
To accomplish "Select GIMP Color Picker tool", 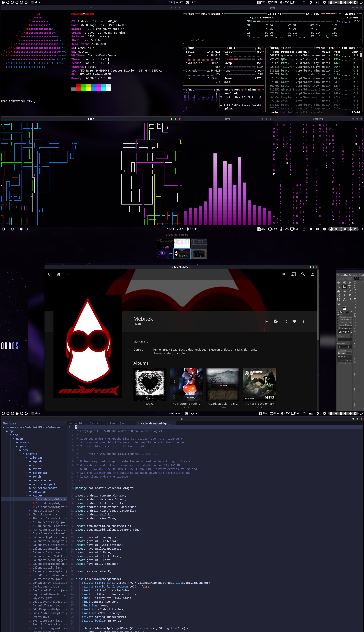I will (x=350, y=299).
